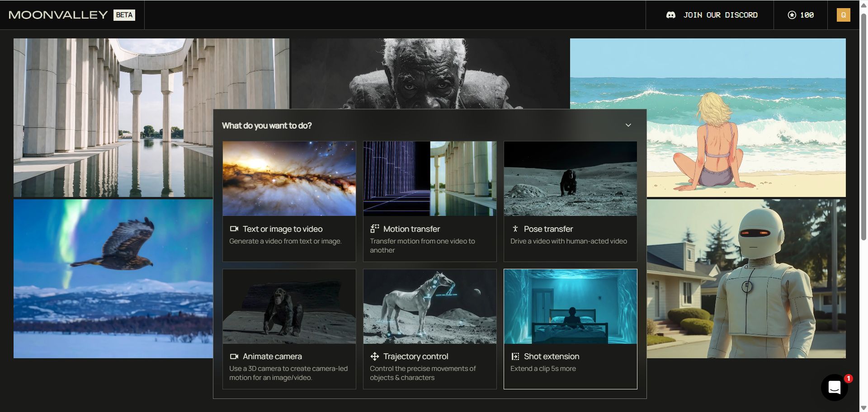Click the Animate camera gorilla thumbnail
This screenshot has height=412, width=868.
pos(289,306)
